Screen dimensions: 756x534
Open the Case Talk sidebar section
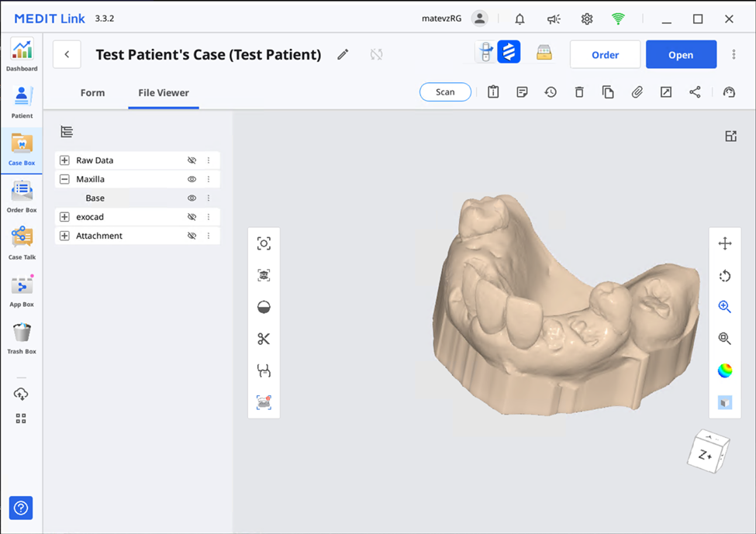pyautogui.click(x=22, y=243)
